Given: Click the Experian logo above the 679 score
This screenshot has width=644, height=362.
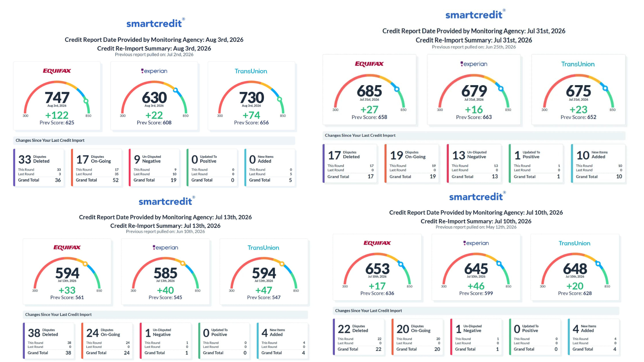Looking at the screenshot, I should coord(474,64).
